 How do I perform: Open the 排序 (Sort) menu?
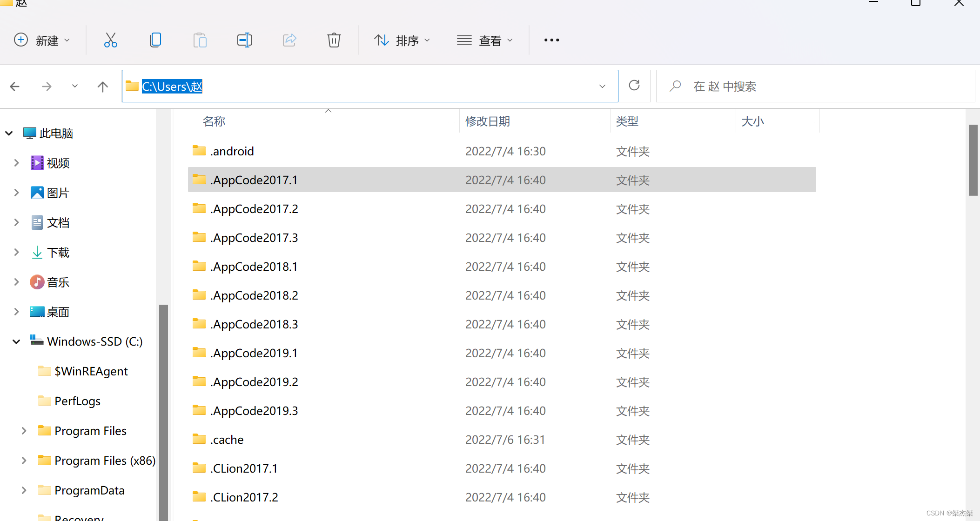tap(402, 40)
